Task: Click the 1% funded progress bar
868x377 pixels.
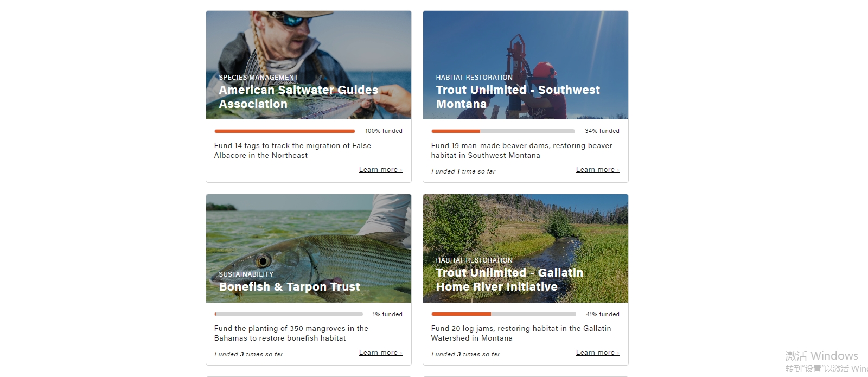Action: [289, 314]
